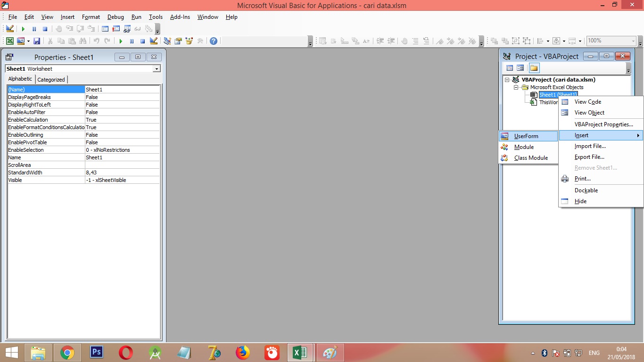Open the object selector dropdown in Properties

pos(157,69)
